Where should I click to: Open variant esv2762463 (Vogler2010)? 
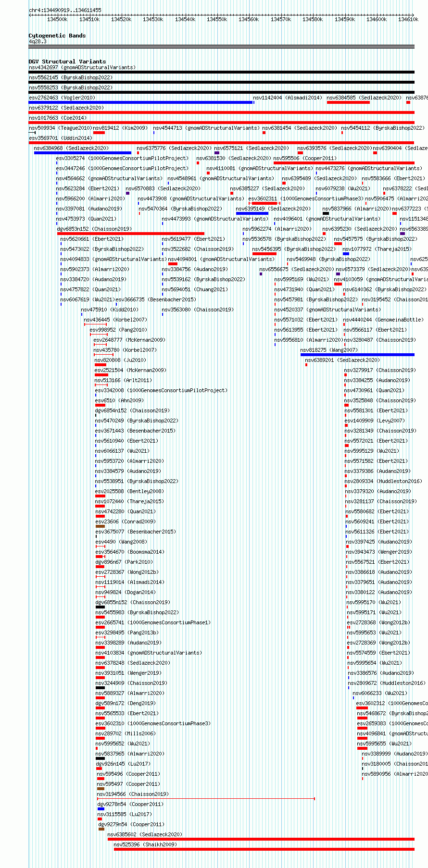click(x=62, y=98)
